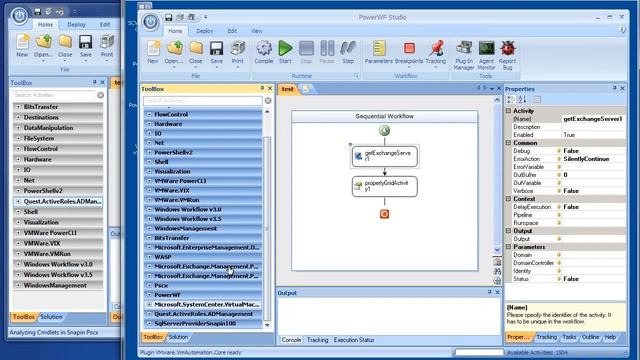Image resolution: width=640 pixels, height=360 pixels.
Task: Click Save icon in the background window
Action: point(85,42)
